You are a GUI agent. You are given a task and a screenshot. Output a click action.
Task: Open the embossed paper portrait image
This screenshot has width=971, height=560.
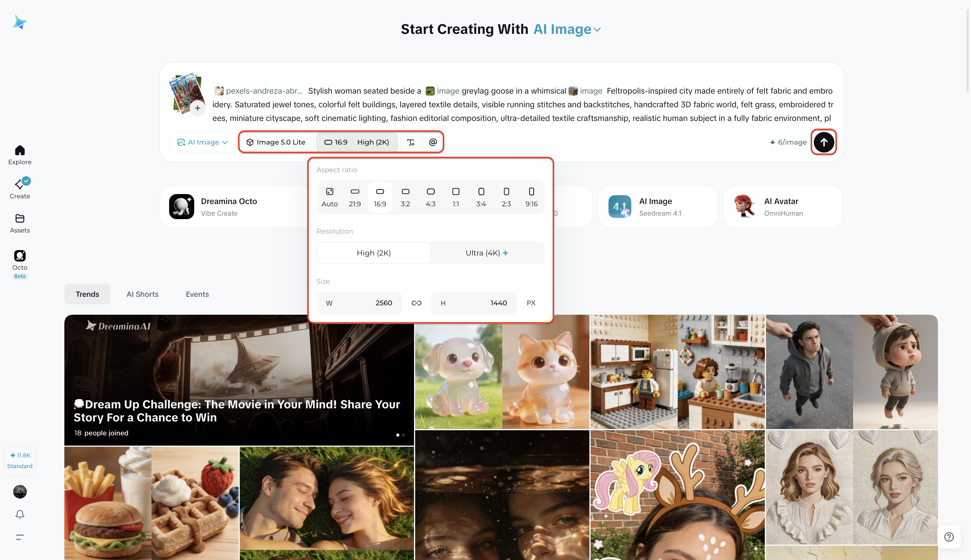(x=852, y=487)
